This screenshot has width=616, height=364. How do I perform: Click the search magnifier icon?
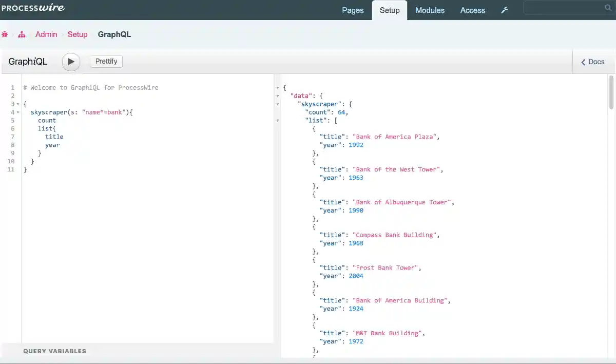click(607, 8)
